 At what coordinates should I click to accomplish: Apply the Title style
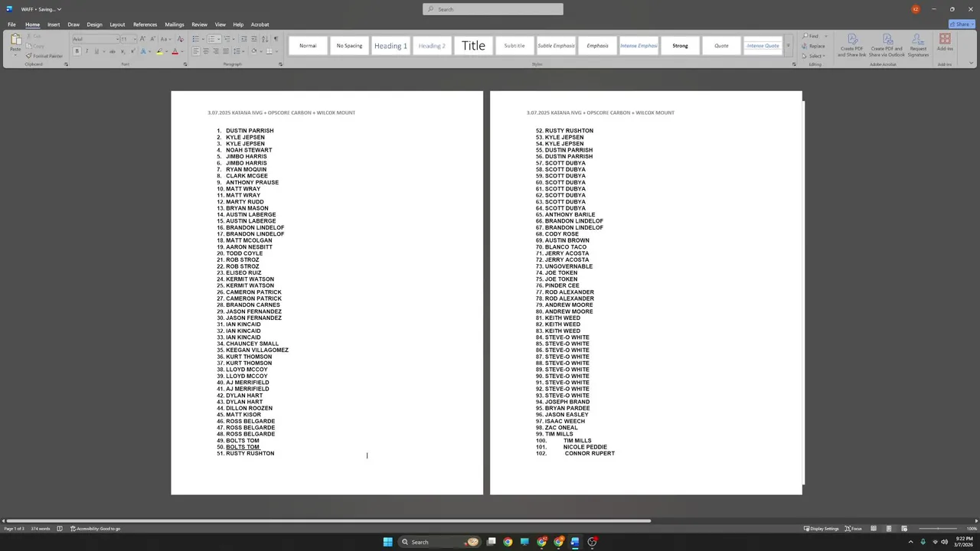pos(473,46)
